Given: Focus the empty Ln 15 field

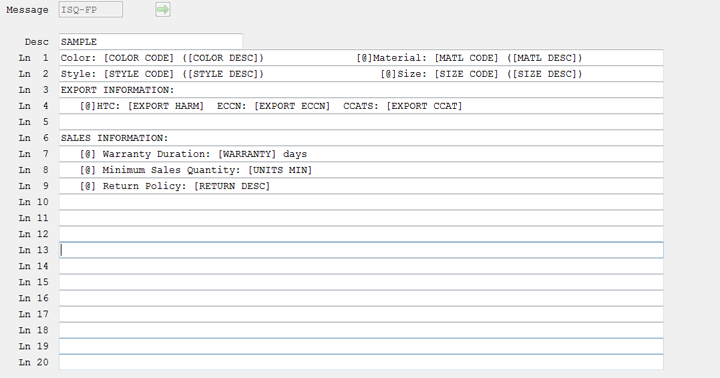Looking at the screenshot, I should 361,282.
